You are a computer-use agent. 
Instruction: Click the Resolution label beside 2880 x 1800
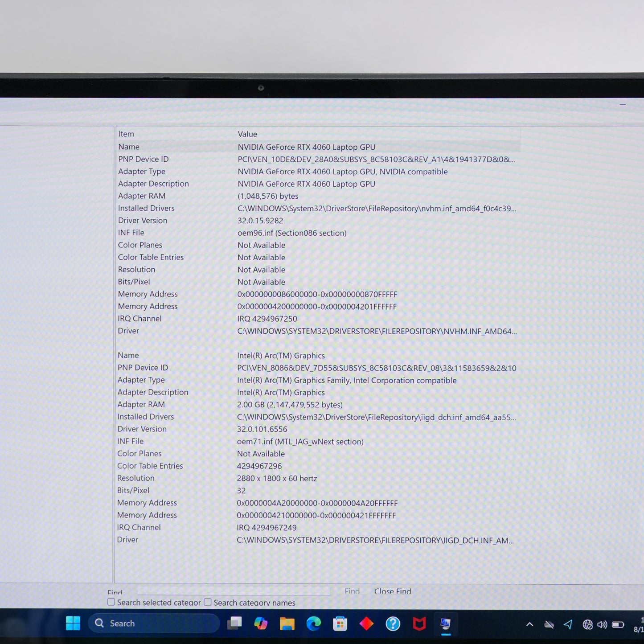[136, 478]
